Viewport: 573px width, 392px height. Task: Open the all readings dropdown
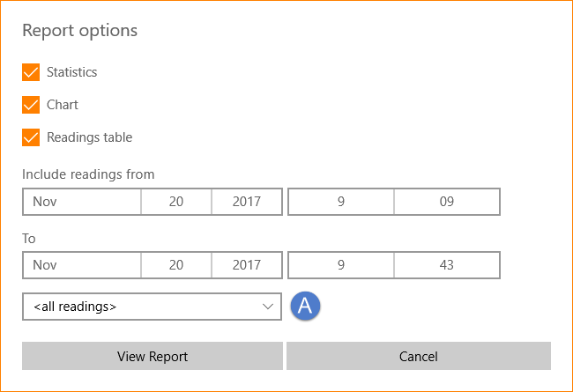coord(152,307)
